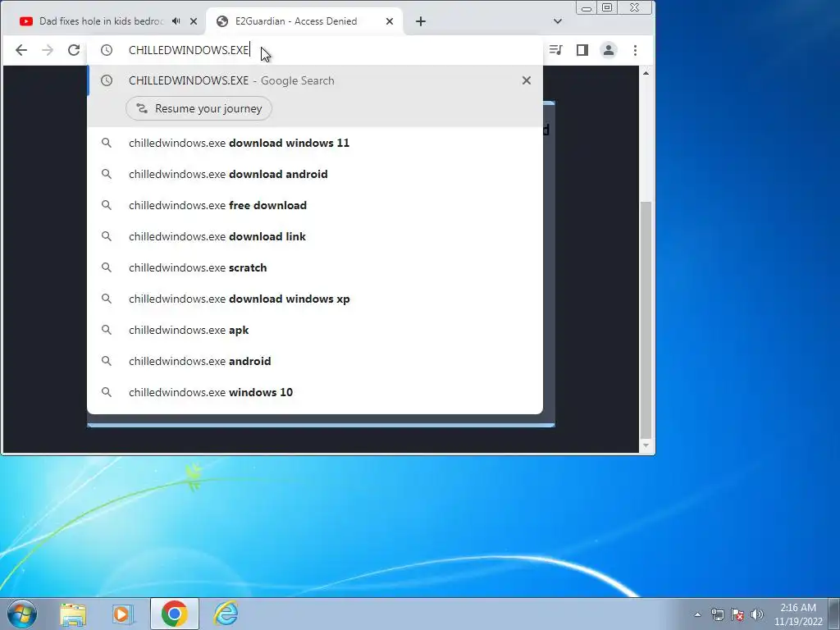Pick the 'download windows xp' suggestion
This screenshot has height=630, width=840.
(x=315, y=299)
